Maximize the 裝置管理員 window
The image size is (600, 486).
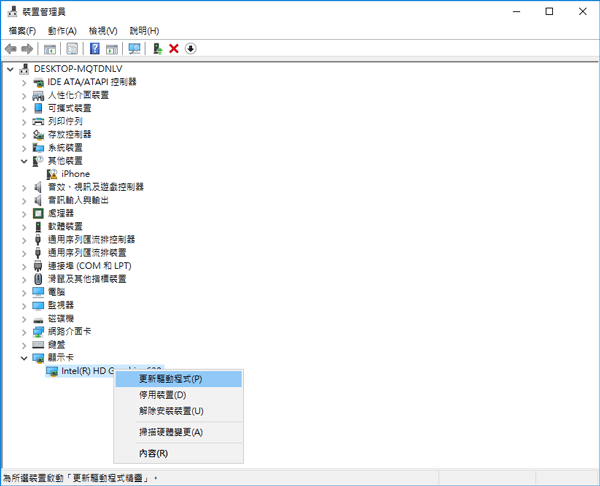click(549, 11)
